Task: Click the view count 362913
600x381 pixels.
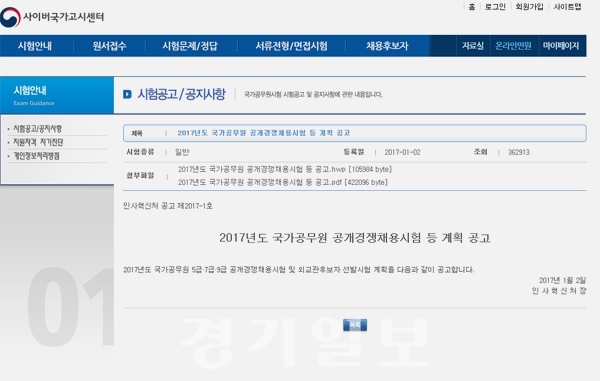Action: (x=519, y=152)
